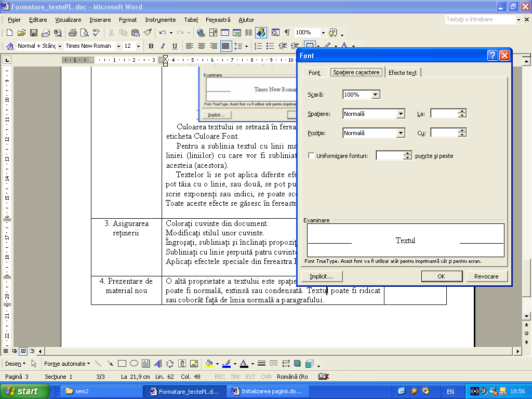
Task: Save the document with the floppy icon
Action: [x=34, y=33]
